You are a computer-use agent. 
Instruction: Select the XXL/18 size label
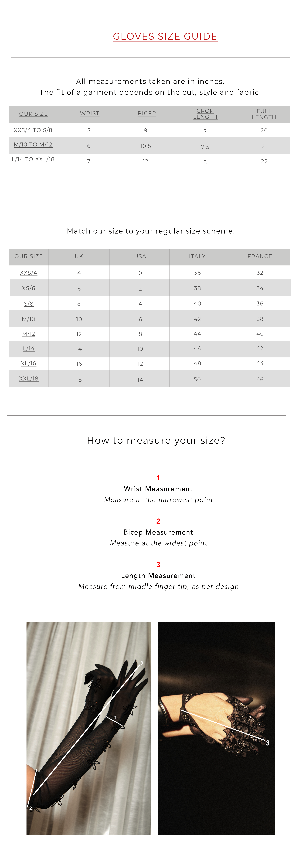click(x=29, y=379)
